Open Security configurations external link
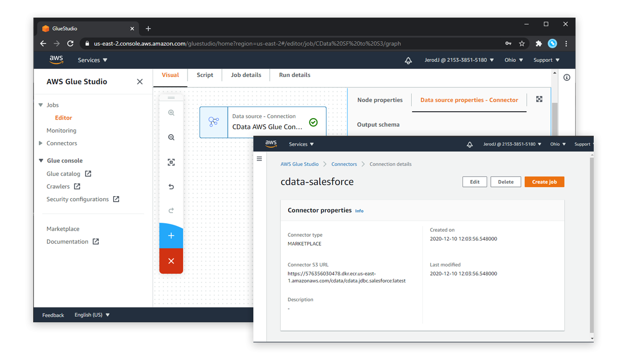644x362 pixels. [83, 199]
